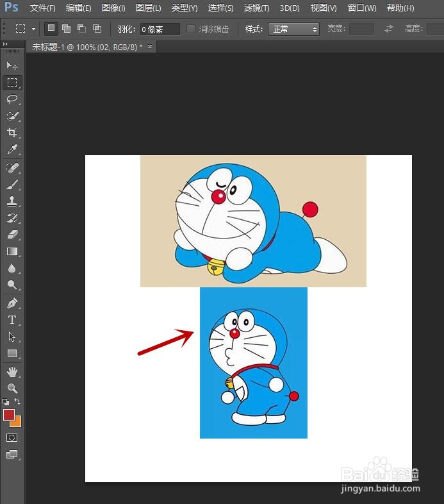Choose the Subtract from selection mode button

pos(81,29)
